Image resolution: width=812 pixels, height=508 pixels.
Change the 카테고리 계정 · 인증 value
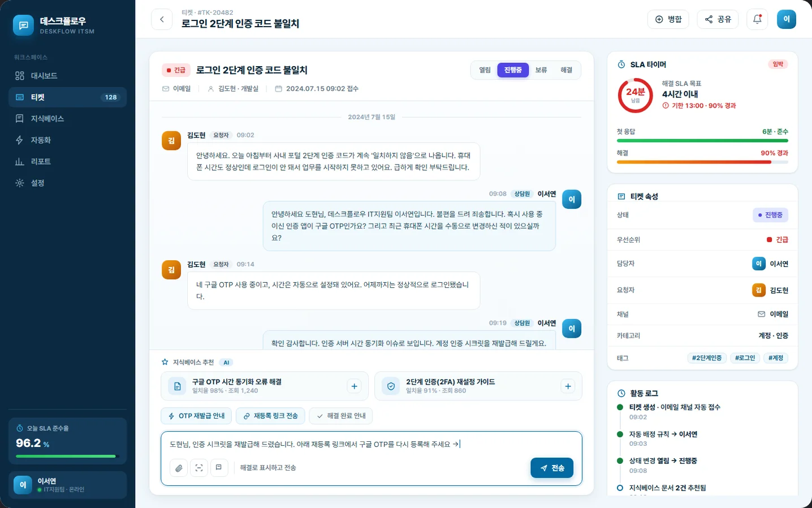(x=773, y=335)
